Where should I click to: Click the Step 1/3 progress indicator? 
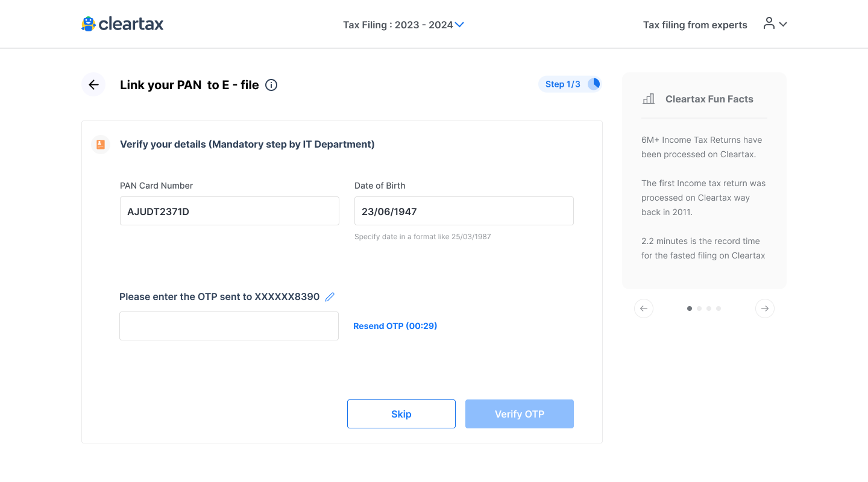570,84
